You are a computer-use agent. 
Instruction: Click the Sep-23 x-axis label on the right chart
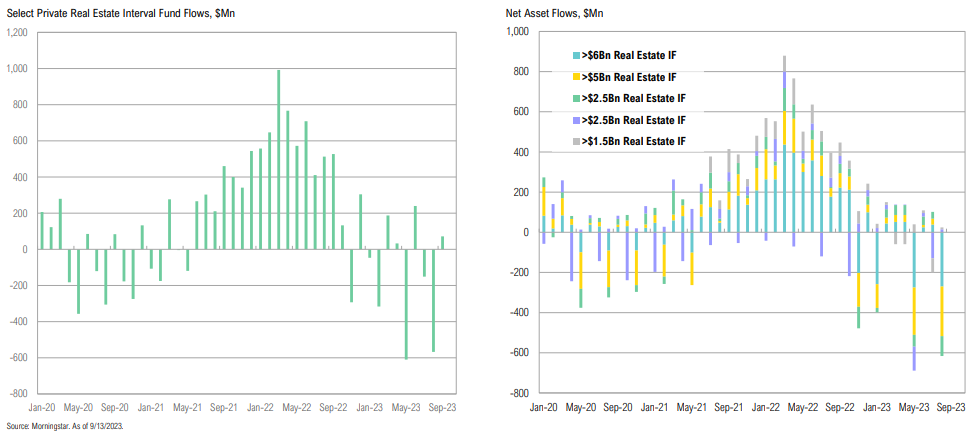coord(950,408)
